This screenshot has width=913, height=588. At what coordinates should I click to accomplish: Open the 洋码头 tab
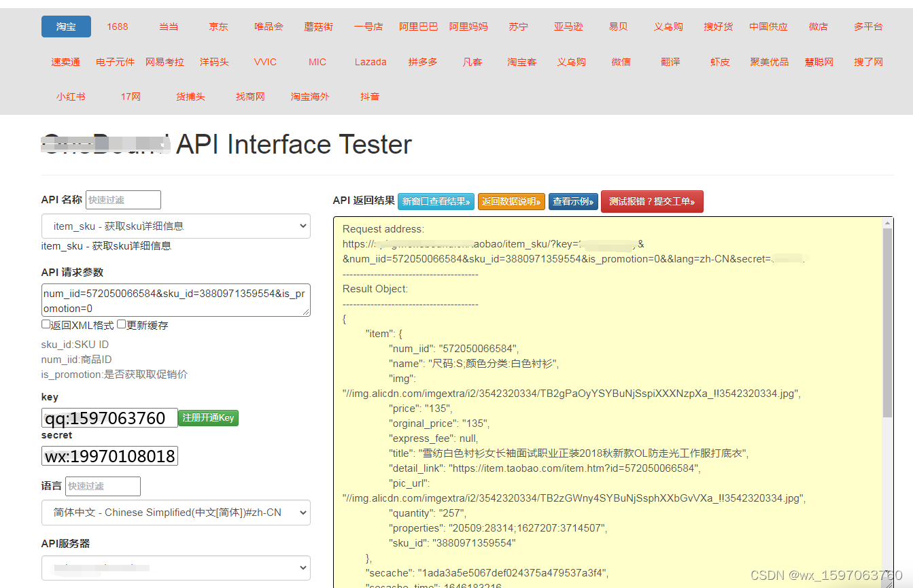(214, 62)
